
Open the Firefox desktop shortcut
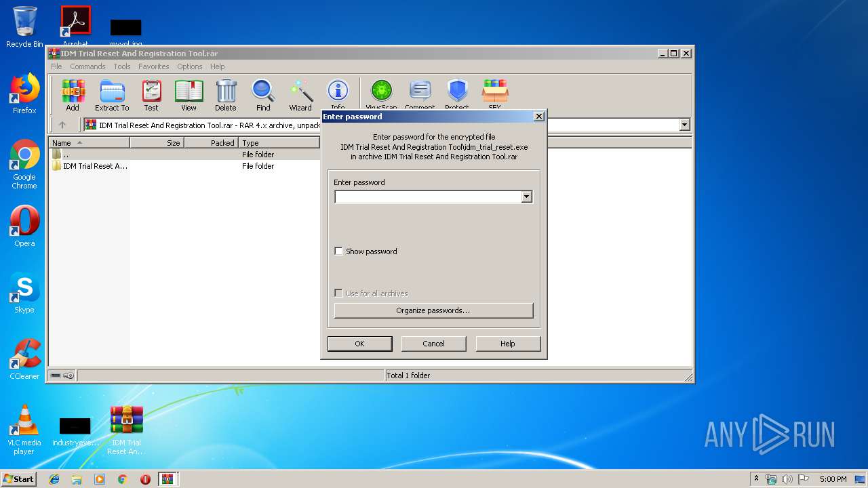tap(24, 94)
